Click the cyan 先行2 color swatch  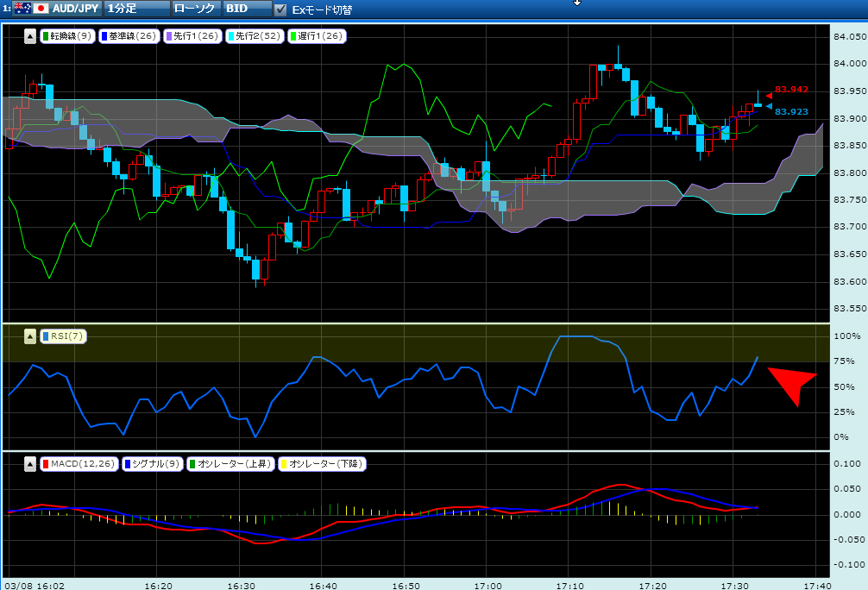[x=231, y=36]
